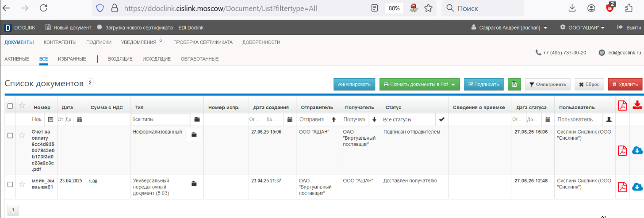Click the edi@doclink.ru email link
This screenshot has height=218, width=644.
pyautogui.click(x=624, y=52)
